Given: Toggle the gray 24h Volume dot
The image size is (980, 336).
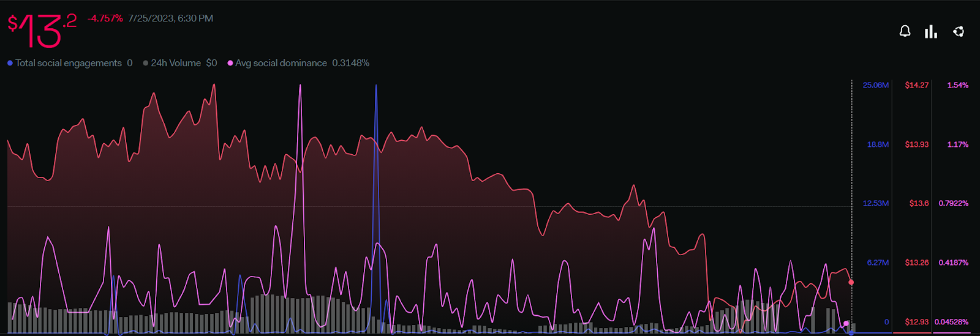Looking at the screenshot, I should 146,63.
